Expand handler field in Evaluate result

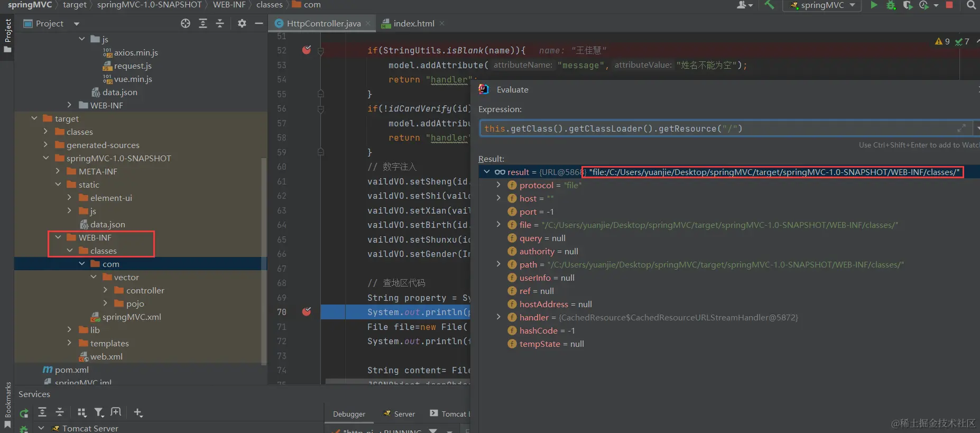click(x=498, y=317)
